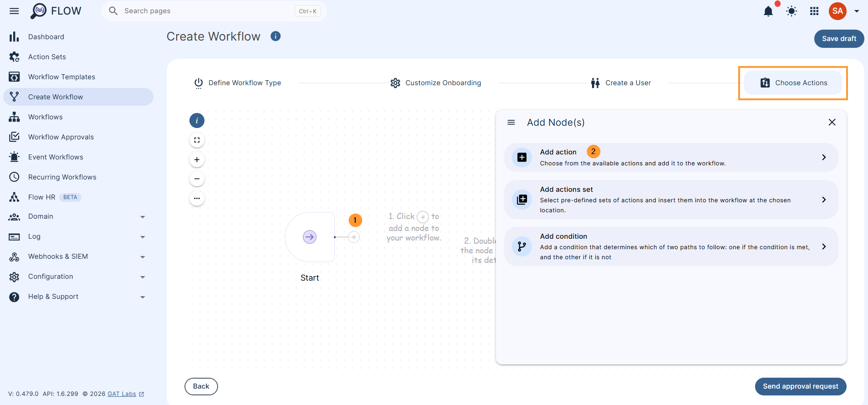Open Recurring Workflows

(78, 177)
